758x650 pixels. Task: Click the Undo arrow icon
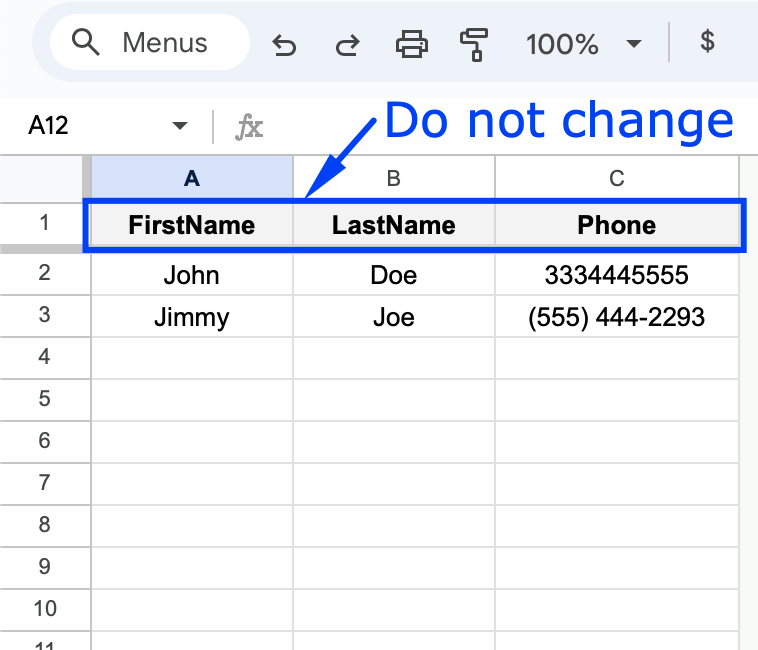click(x=284, y=45)
